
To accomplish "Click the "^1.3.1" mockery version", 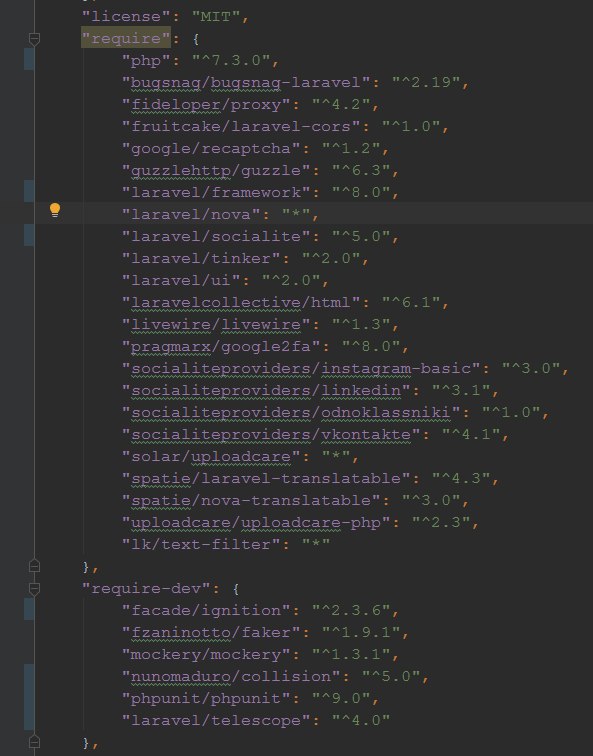I will tap(351, 654).
